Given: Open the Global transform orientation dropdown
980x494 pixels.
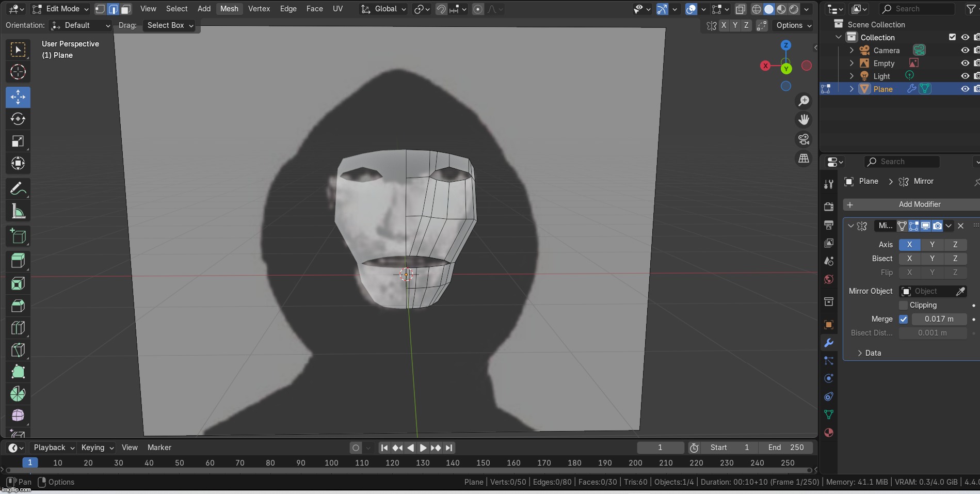Looking at the screenshot, I should point(383,9).
